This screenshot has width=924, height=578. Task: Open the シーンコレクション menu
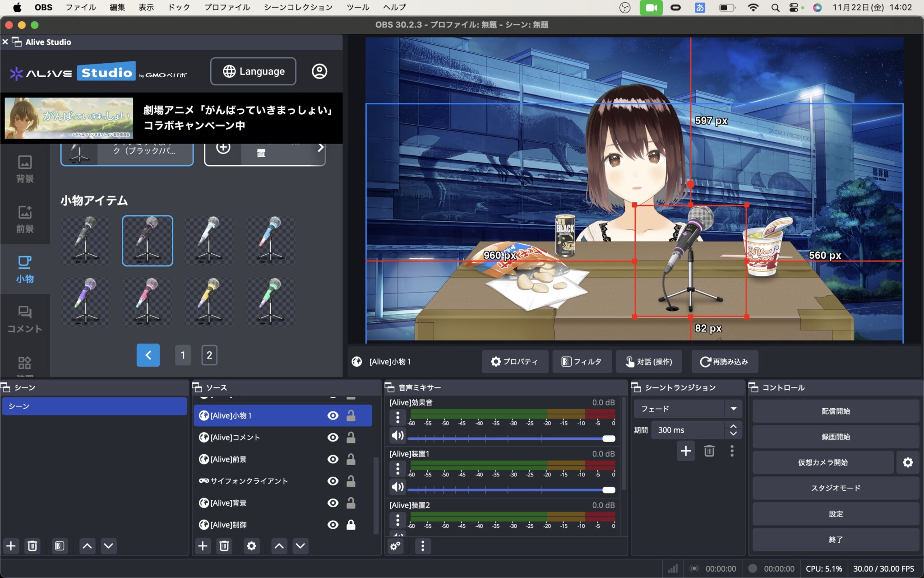tap(298, 7)
